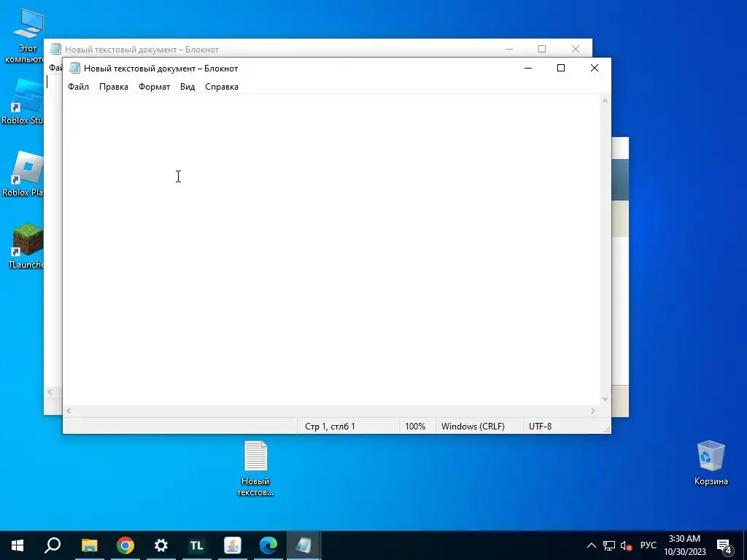Select the Корзина recycle bin icon
The height and width of the screenshot is (560, 747).
711,463
